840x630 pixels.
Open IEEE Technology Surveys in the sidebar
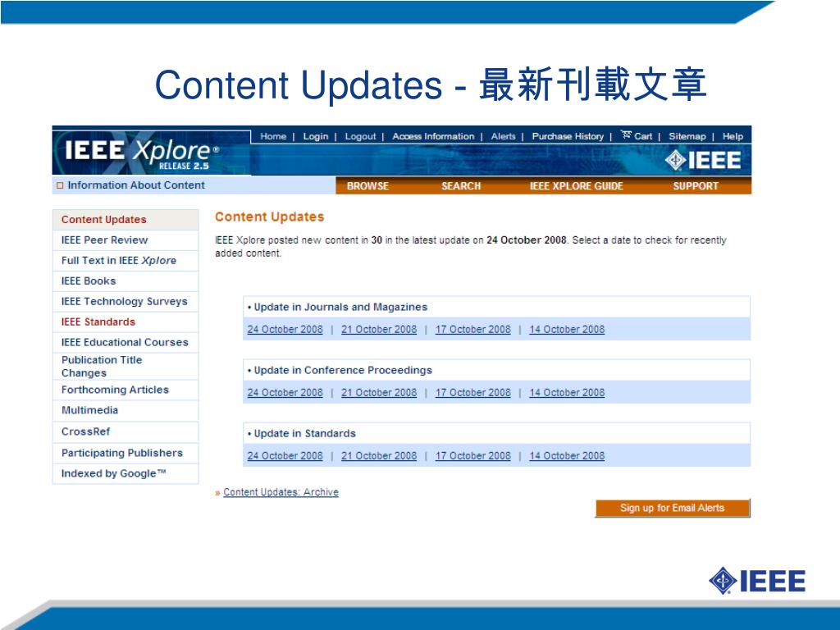[x=126, y=301]
